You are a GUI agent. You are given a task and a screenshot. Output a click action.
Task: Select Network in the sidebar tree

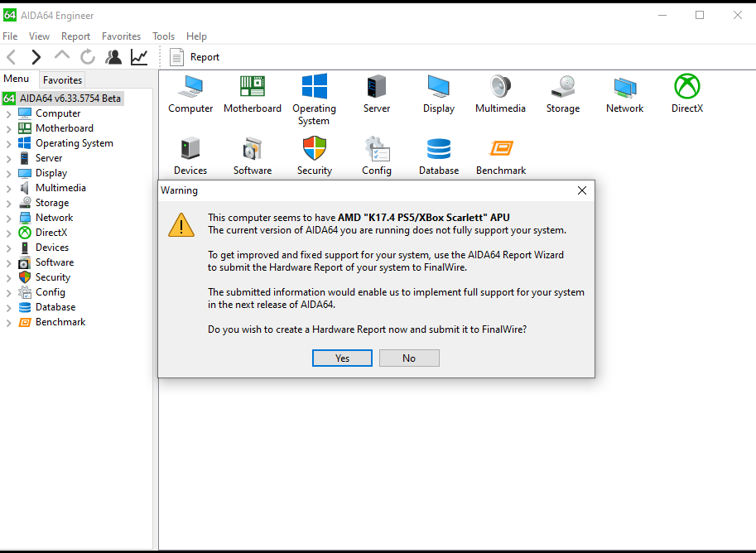[46, 218]
